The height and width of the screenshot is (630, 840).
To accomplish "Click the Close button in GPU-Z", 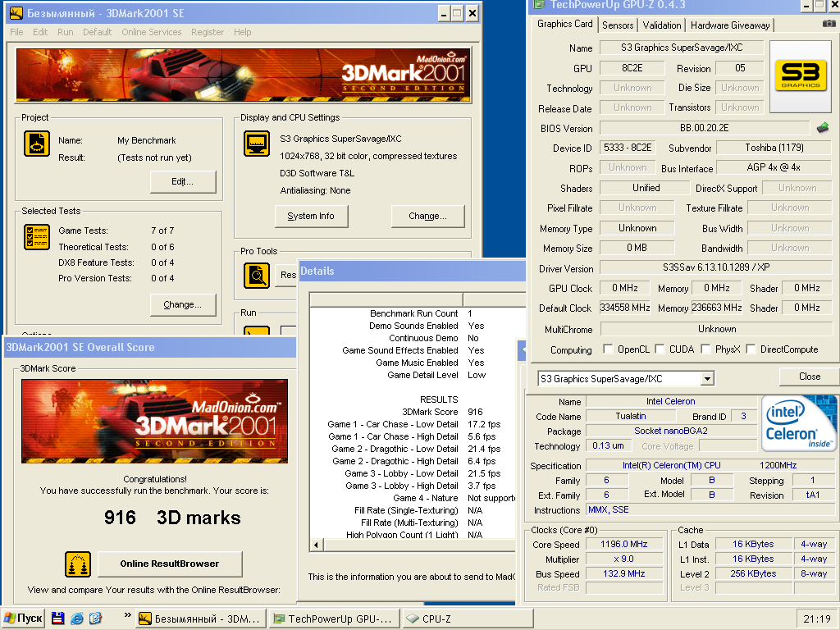I will (x=809, y=377).
